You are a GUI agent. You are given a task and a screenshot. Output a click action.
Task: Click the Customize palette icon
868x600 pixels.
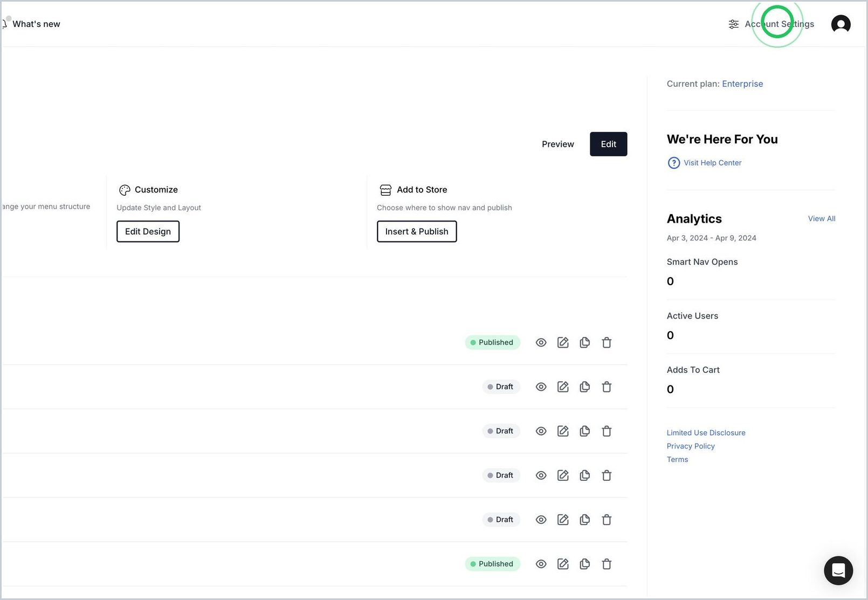125,190
